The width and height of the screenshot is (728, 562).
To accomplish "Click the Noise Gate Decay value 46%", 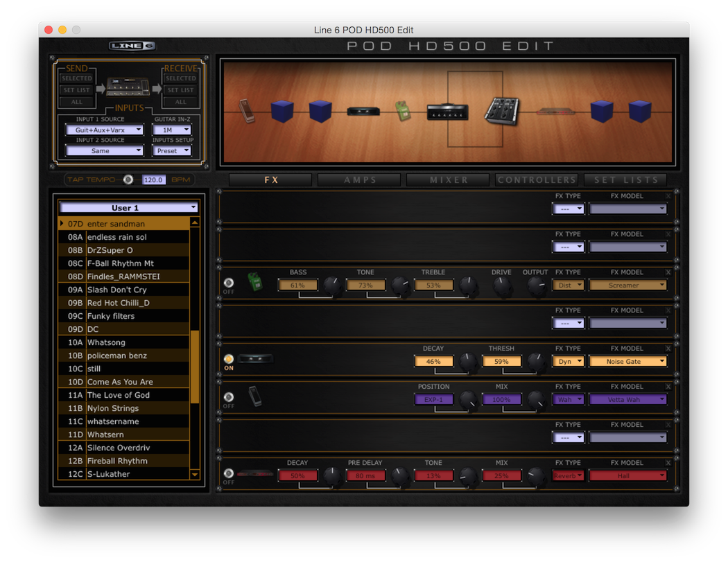I will (433, 361).
